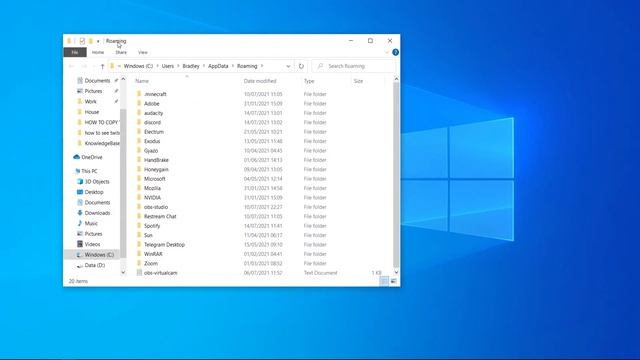Expand the ribbon with the chevron

(x=387, y=52)
